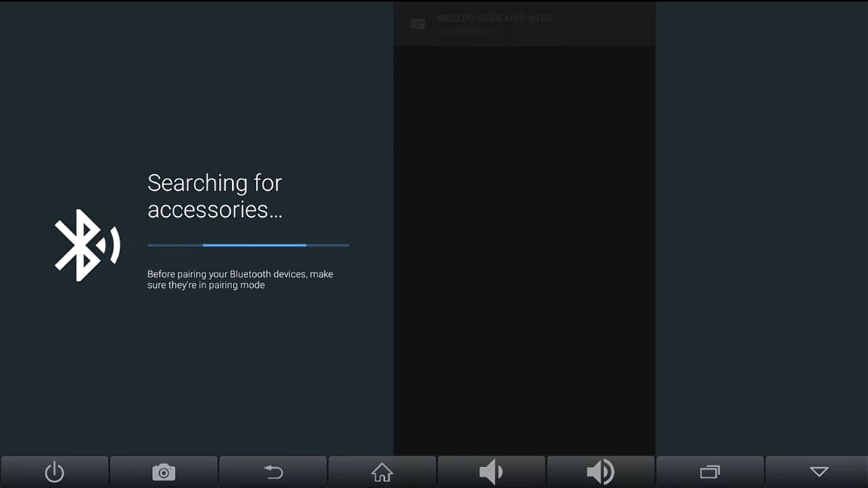The image size is (868, 488).
Task: Hide the navigation bar using the down arrow
Action: (819, 471)
